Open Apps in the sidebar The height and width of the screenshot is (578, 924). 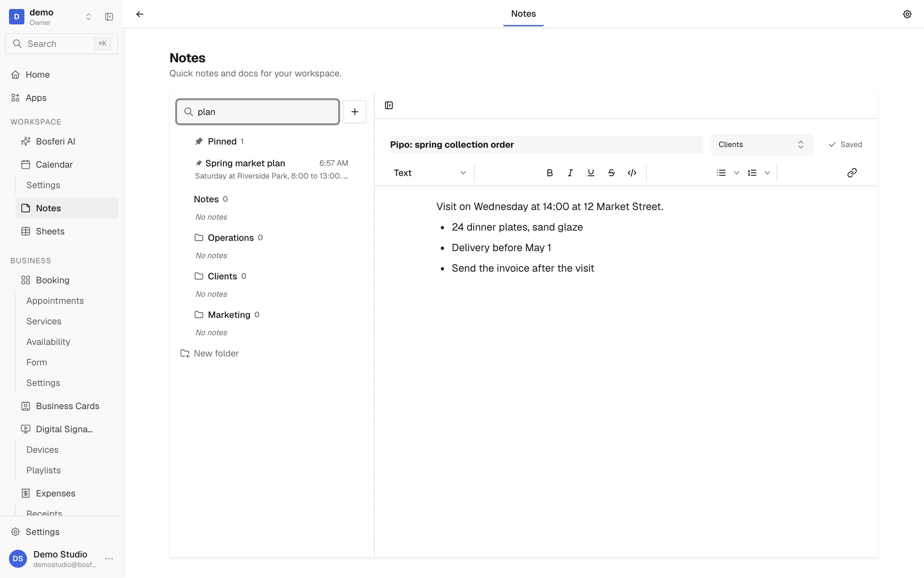tap(62, 98)
